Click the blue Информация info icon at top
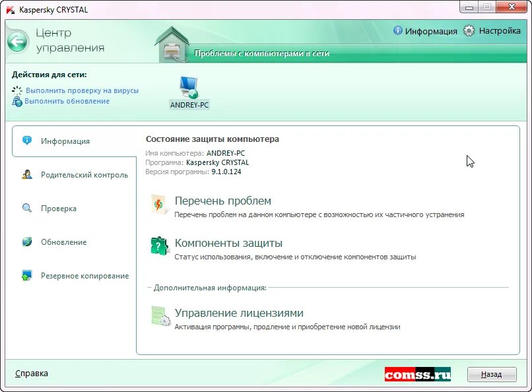Viewport: 532px width, 392px height. tap(397, 30)
